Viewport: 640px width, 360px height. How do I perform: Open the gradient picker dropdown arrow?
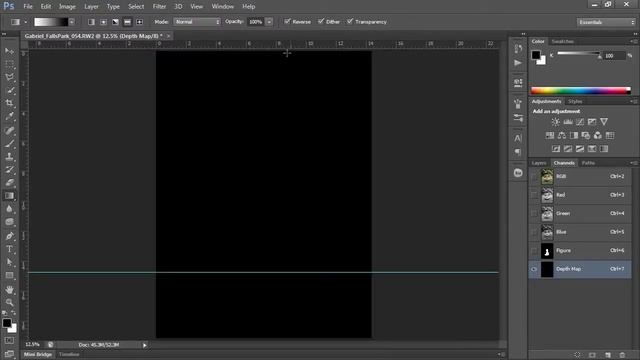pos(72,22)
